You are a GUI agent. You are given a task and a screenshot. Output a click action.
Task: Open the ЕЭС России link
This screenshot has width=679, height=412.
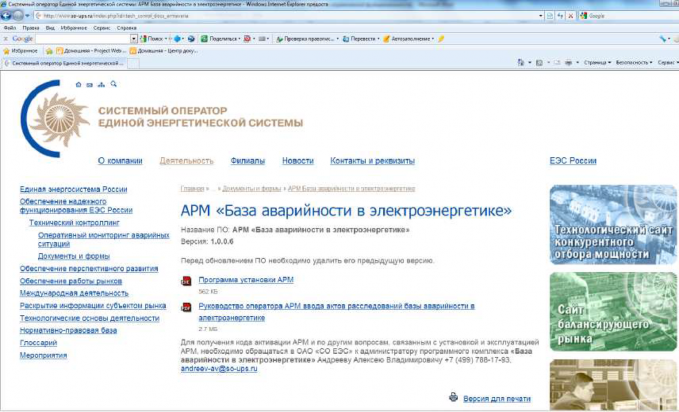(x=573, y=161)
